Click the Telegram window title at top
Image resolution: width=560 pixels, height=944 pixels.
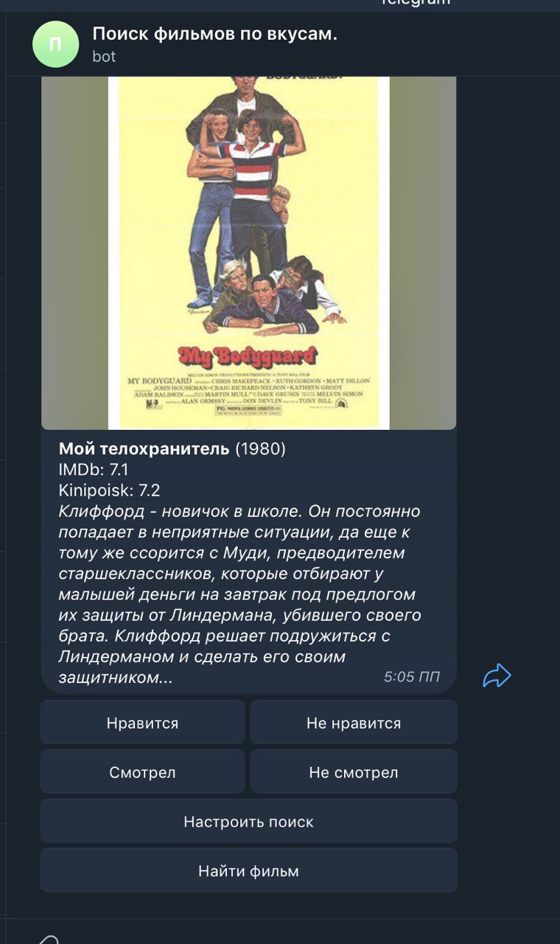pyautogui.click(x=416, y=2)
